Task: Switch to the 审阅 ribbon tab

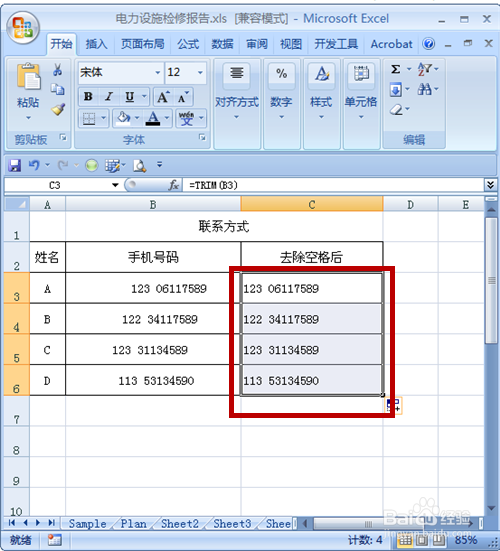Action: (x=257, y=44)
